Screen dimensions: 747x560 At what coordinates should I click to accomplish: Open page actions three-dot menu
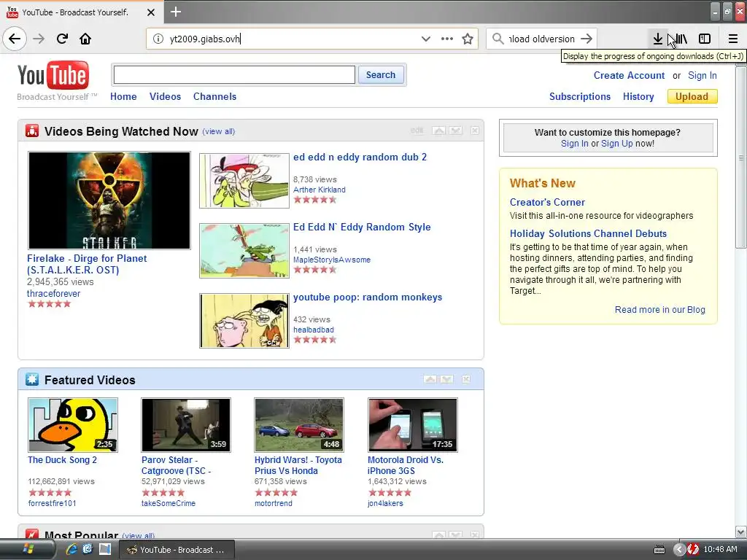(x=447, y=39)
